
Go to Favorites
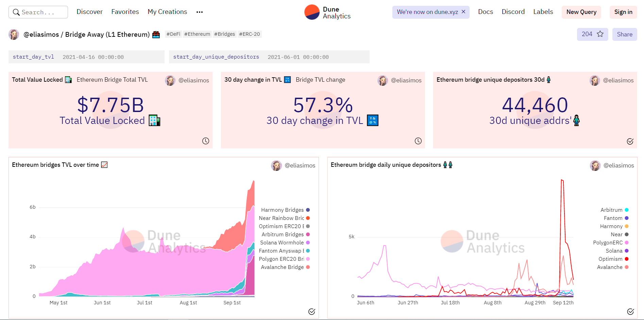coord(125,12)
